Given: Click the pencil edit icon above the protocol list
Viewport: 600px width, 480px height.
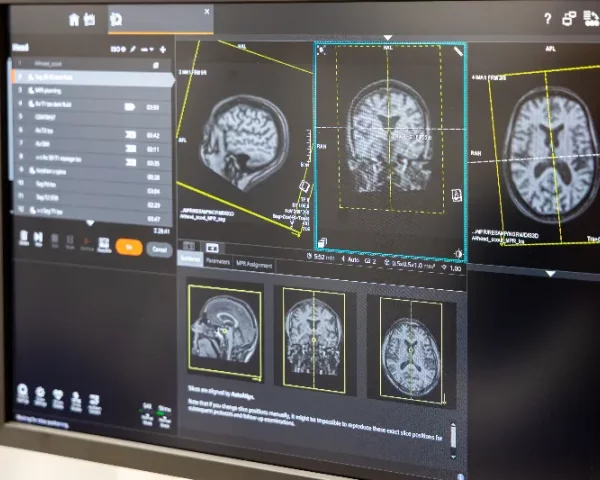Looking at the screenshot, I should click(133, 48).
